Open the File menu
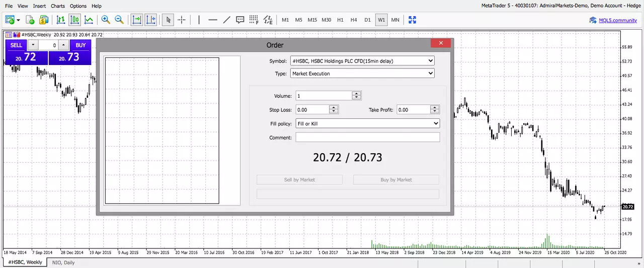This screenshot has width=644, height=268. (9, 6)
